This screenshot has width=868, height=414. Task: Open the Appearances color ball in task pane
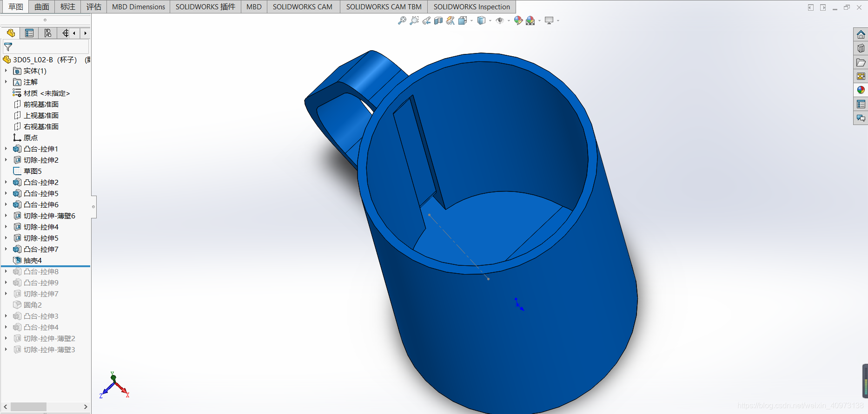861,90
